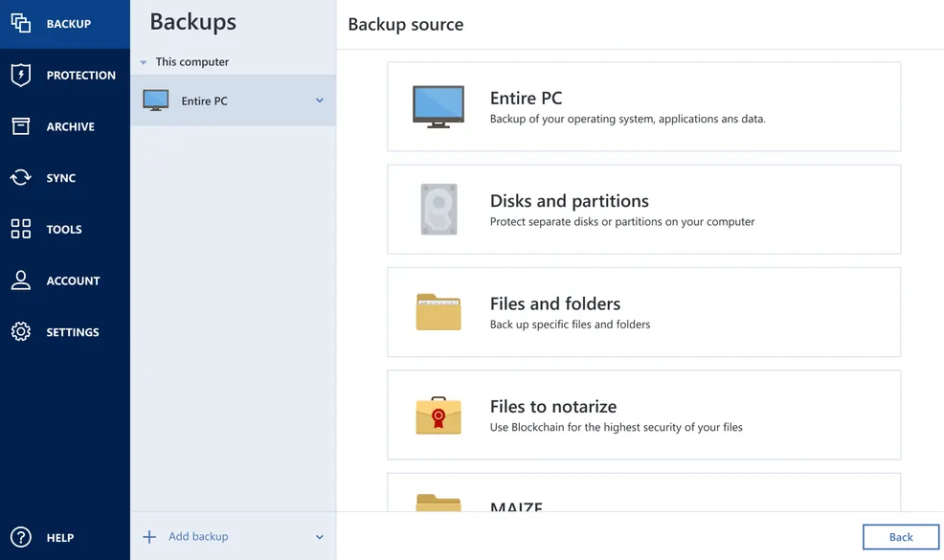The image size is (944, 560).
Task: Choose Files and folders as backup source
Action: click(x=644, y=312)
